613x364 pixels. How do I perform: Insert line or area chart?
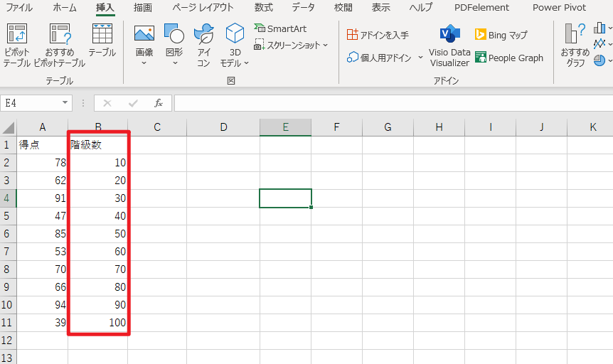[x=602, y=43]
